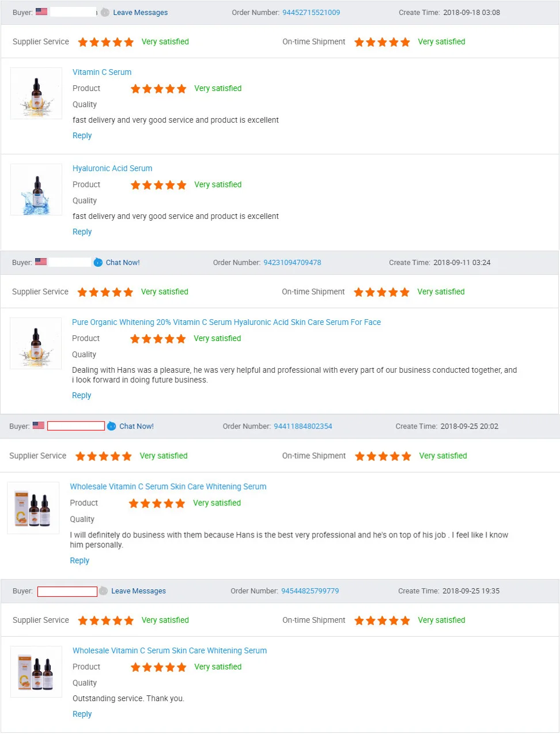The image size is (560, 734).
Task: Click the Leave Messages icon for order 94452715521009
Action: 105,12
